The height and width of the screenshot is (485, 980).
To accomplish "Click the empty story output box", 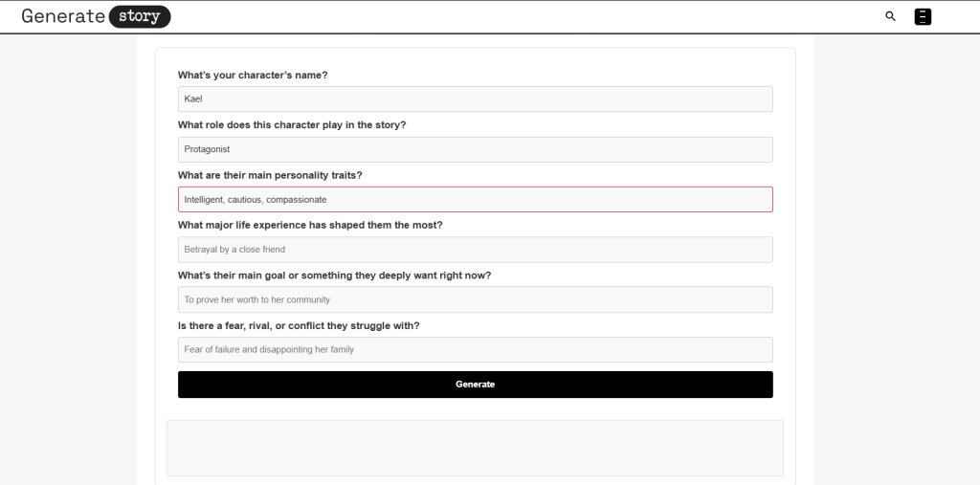I will (x=475, y=448).
